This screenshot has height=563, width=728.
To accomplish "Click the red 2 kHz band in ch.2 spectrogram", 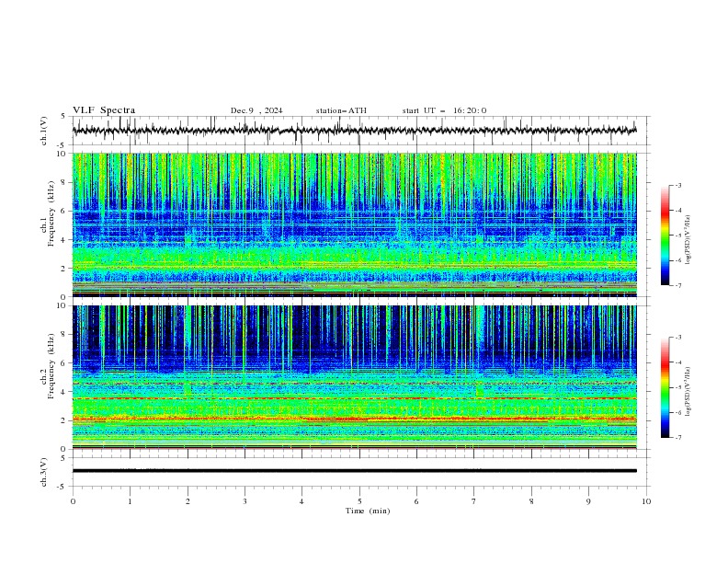I will tap(354, 419).
